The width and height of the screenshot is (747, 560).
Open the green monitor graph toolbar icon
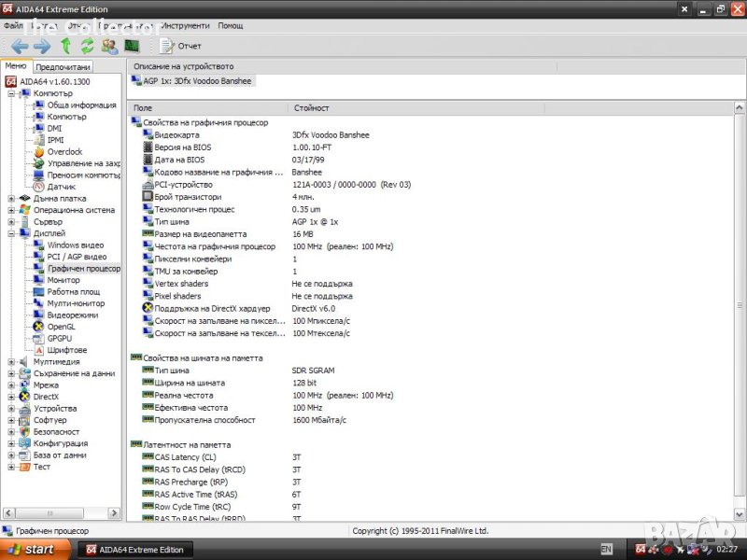tap(132, 46)
